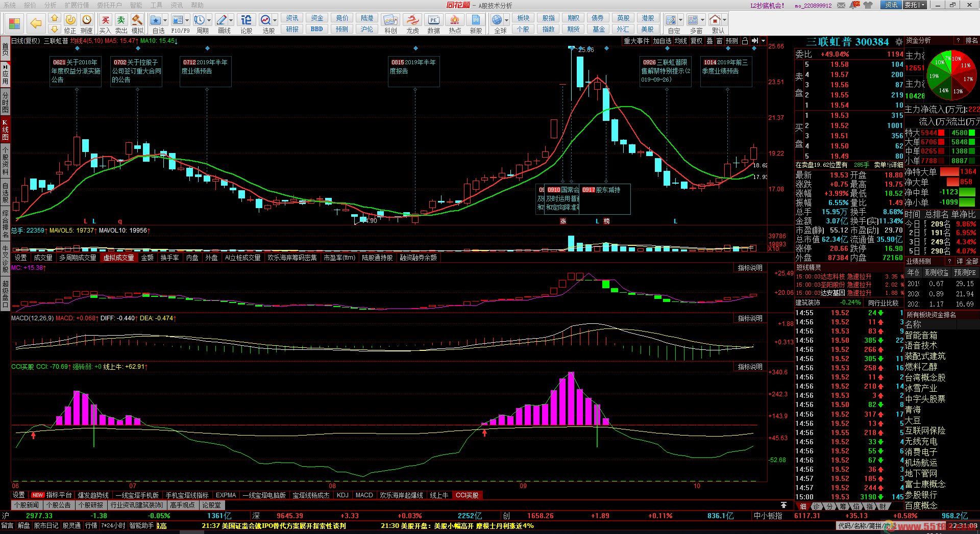Image resolution: width=980 pixels, height=534 pixels.
Task: Expand the 全球 global dropdown arrow
Action: (x=506, y=20)
